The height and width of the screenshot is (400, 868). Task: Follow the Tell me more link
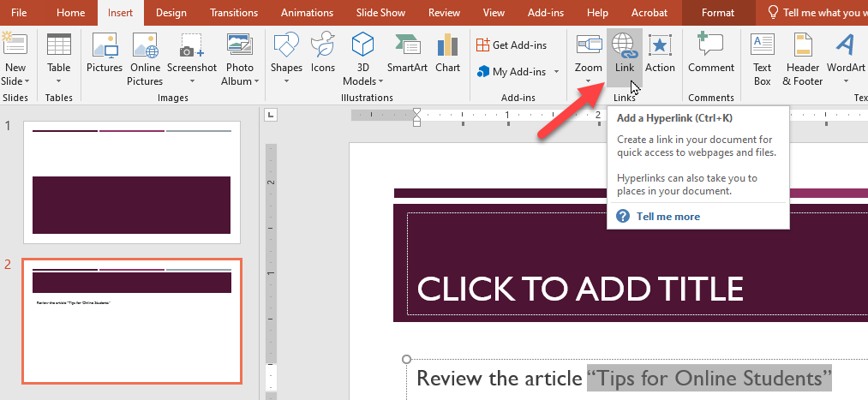[667, 217]
